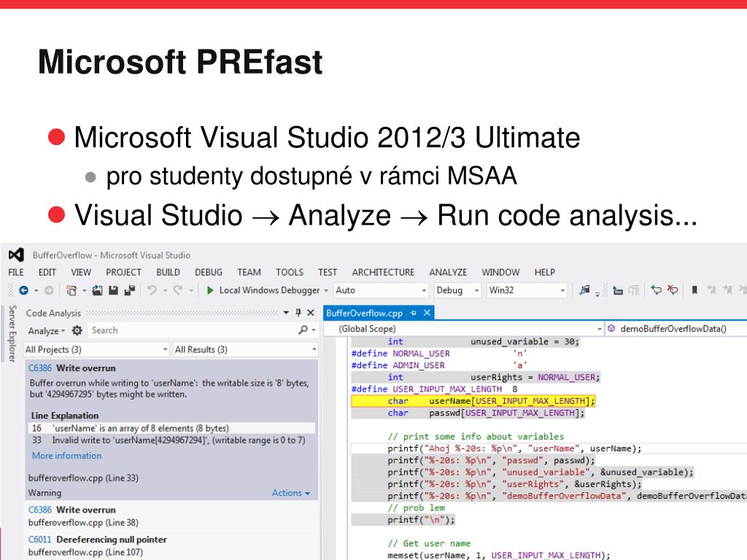Viewport: 747px width, 560px height.
Task: Open the Local Windows Debugger dropdown arrow
Action: tap(326, 290)
